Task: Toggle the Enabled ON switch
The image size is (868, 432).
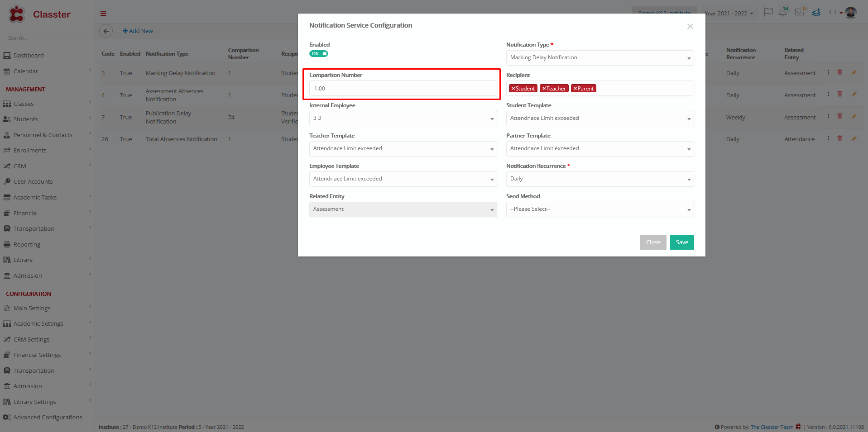Action: [319, 54]
